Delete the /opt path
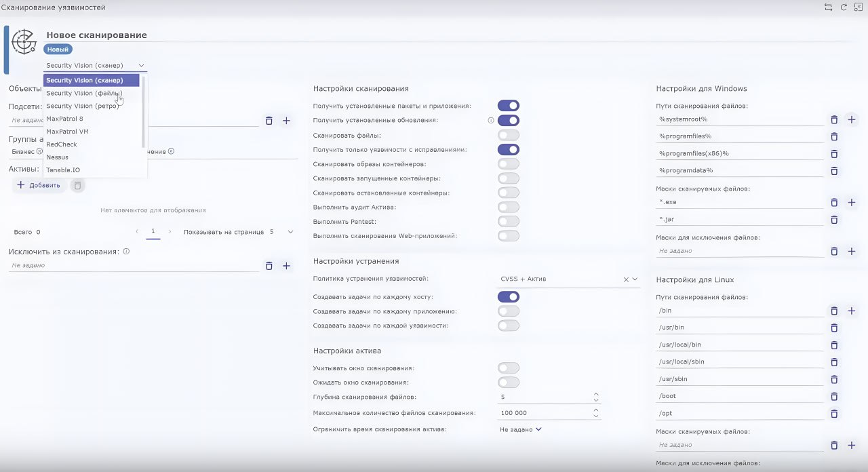This screenshot has width=868, height=472. point(834,414)
